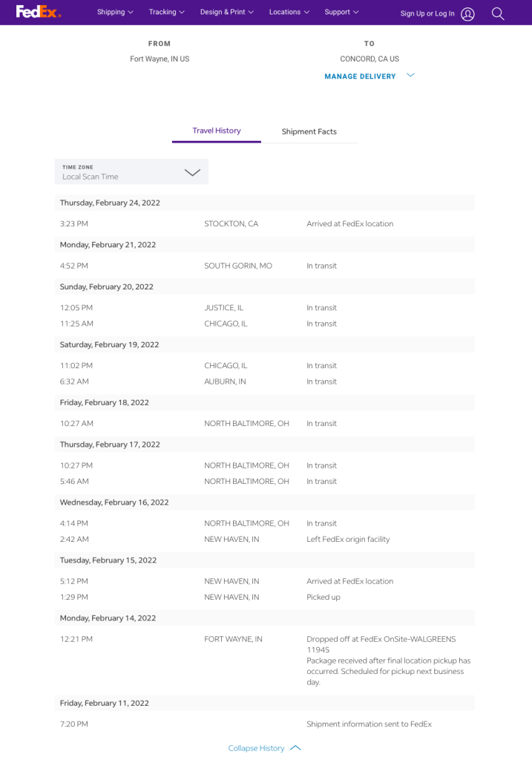Switch to the Travel History tab
532x760 pixels.
[x=217, y=131]
